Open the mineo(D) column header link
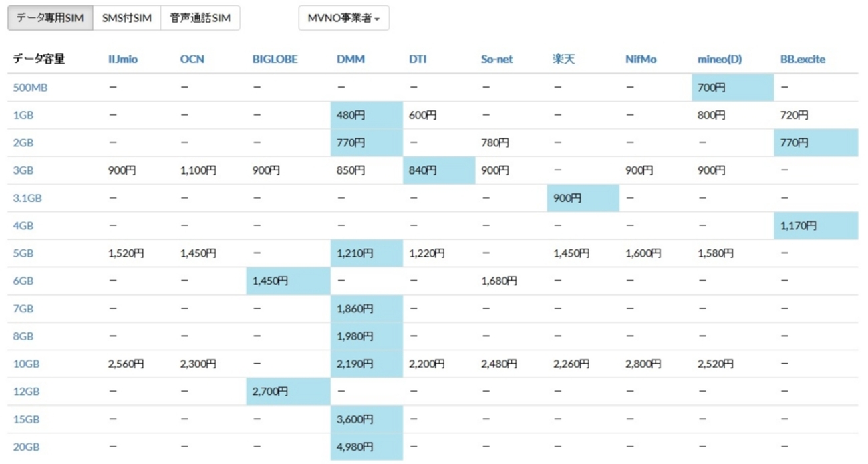 720,59
